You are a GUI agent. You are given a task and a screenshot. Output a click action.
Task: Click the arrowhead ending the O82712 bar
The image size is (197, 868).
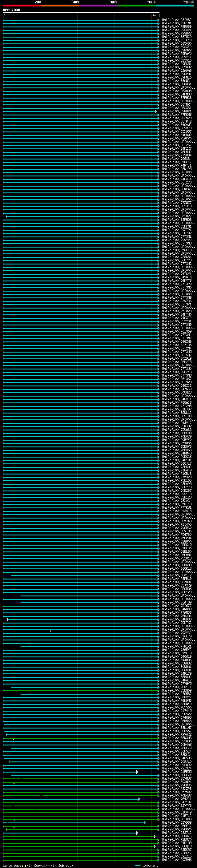click(x=137, y=833)
